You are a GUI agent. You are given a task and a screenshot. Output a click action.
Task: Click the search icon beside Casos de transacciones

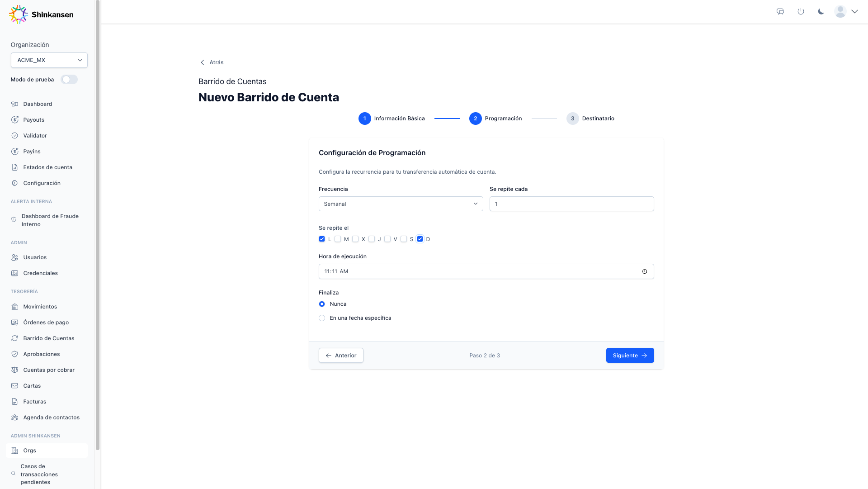click(13, 473)
